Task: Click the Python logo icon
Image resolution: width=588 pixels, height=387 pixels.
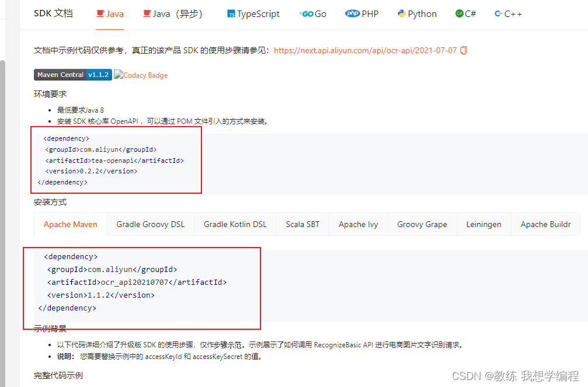Action: tap(402, 14)
